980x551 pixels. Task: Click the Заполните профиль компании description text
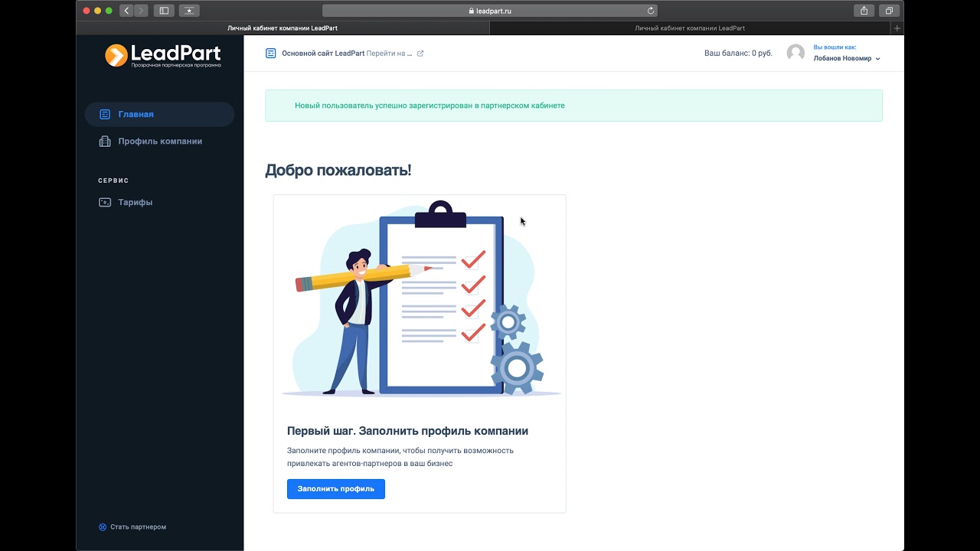[x=400, y=457]
